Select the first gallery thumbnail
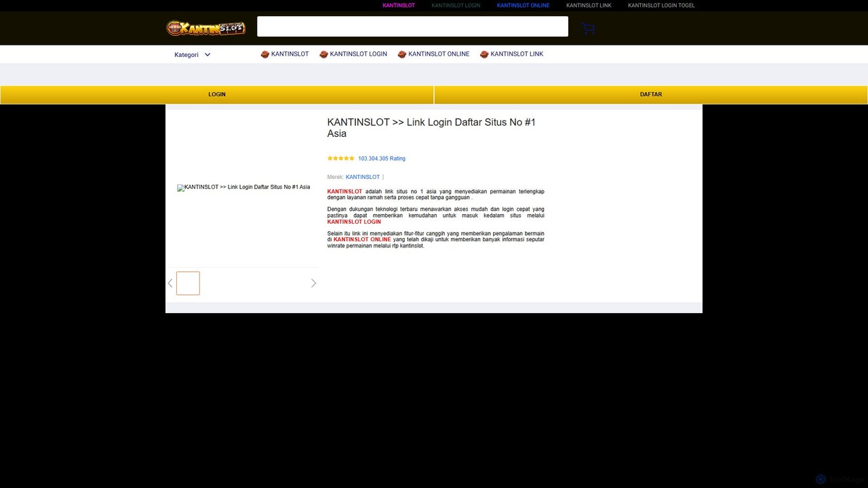Viewport: 868px width, 488px height. [x=188, y=283]
